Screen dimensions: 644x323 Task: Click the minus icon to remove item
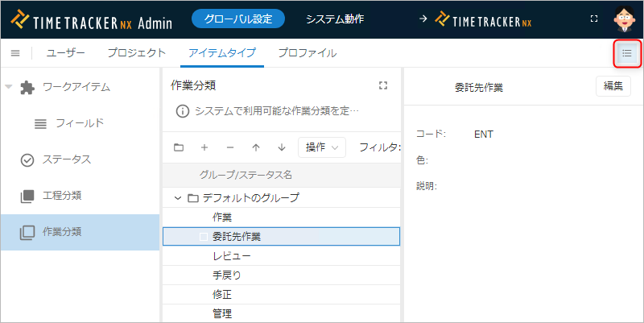(x=230, y=147)
